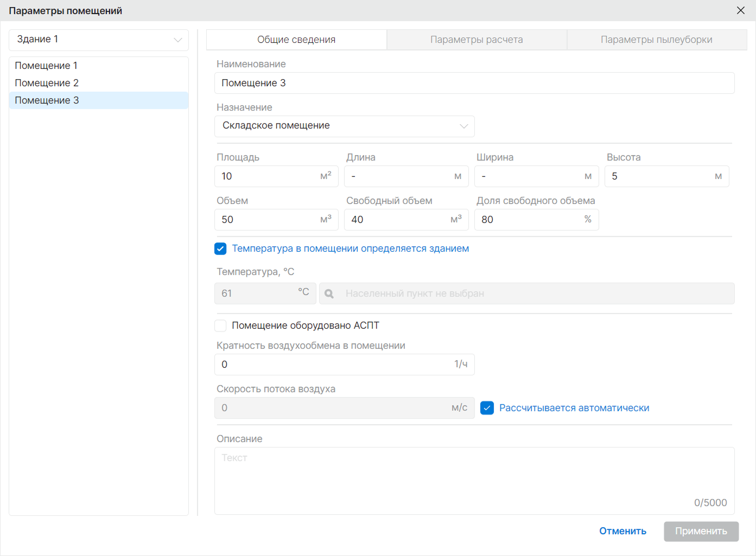Open the Здание 1 building dropdown
Screen dimensions: 756x556
99,40
